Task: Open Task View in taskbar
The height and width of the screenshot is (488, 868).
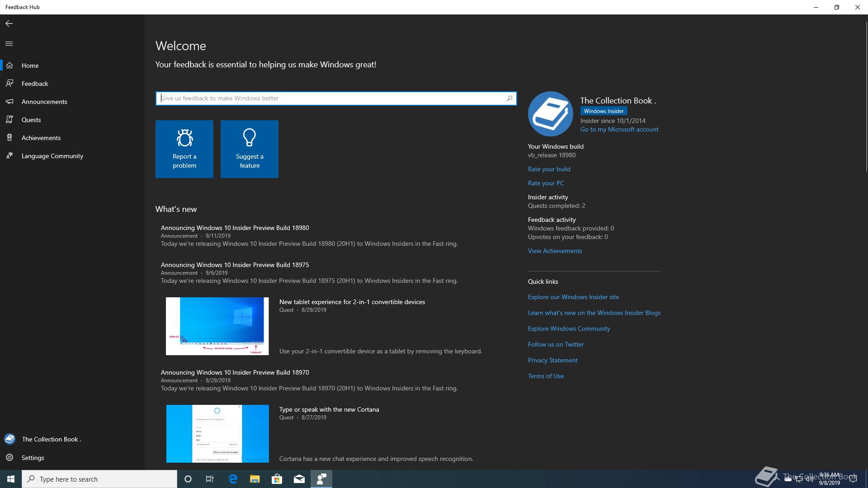Action: pyautogui.click(x=210, y=479)
